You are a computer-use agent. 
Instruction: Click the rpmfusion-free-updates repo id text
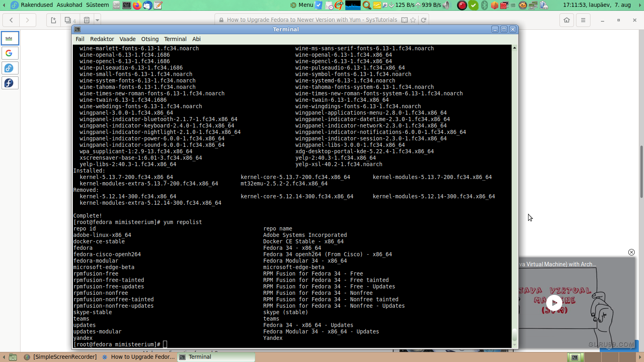(109, 286)
